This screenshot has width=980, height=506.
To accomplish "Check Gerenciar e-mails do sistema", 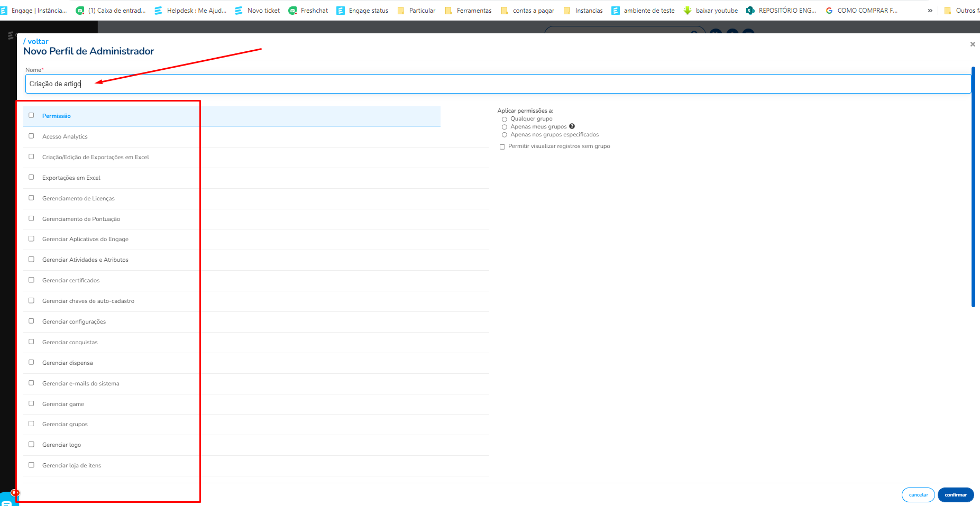I will (31, 383).
